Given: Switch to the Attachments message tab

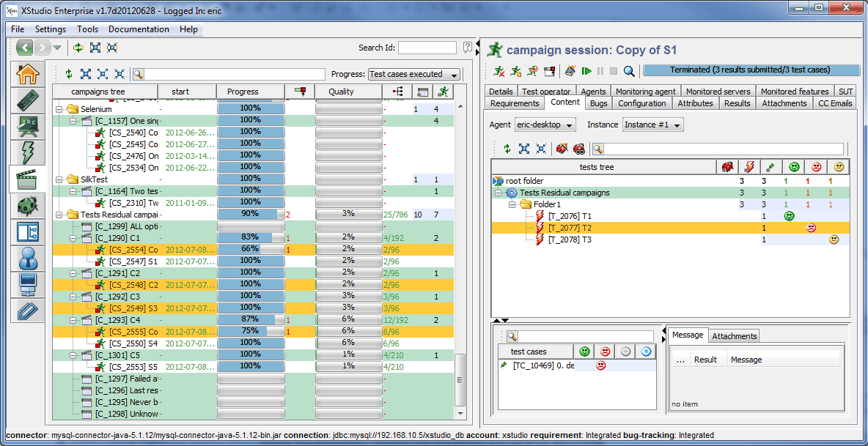Looking at the screenshot, I should point(734,336).
